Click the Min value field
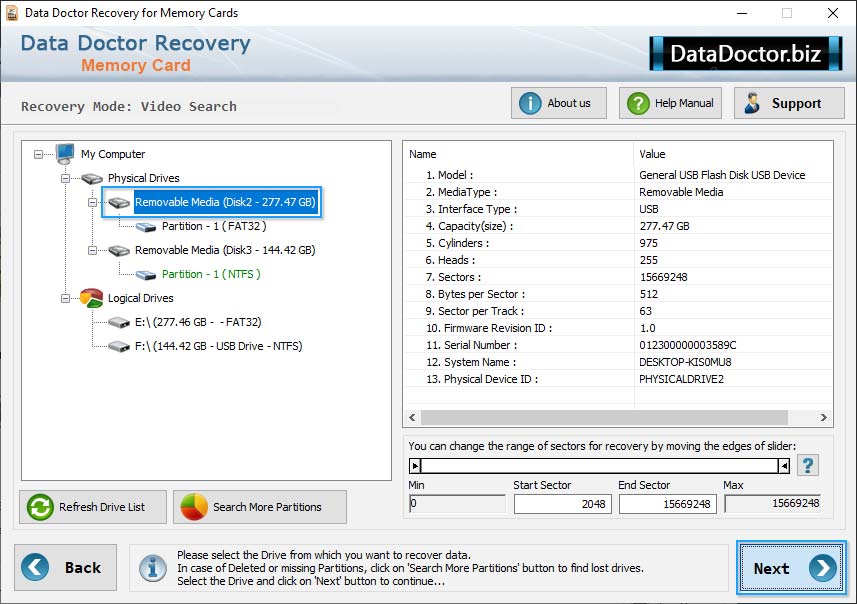The height and width of the screenshot is (604, 857). (457, 503)
